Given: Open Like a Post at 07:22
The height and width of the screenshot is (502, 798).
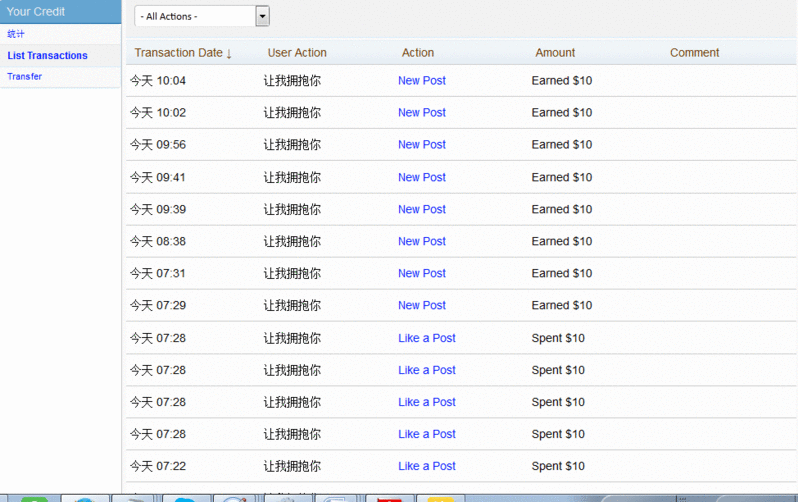Looking at the screenshot, I should pyautogui.click(x=427, y=466).
